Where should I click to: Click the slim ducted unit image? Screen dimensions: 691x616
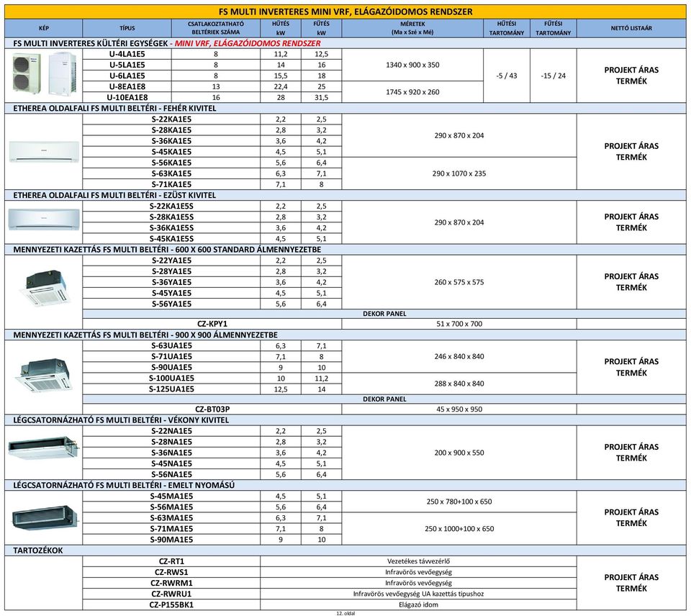pyautogui.click(x=44, y=448)
